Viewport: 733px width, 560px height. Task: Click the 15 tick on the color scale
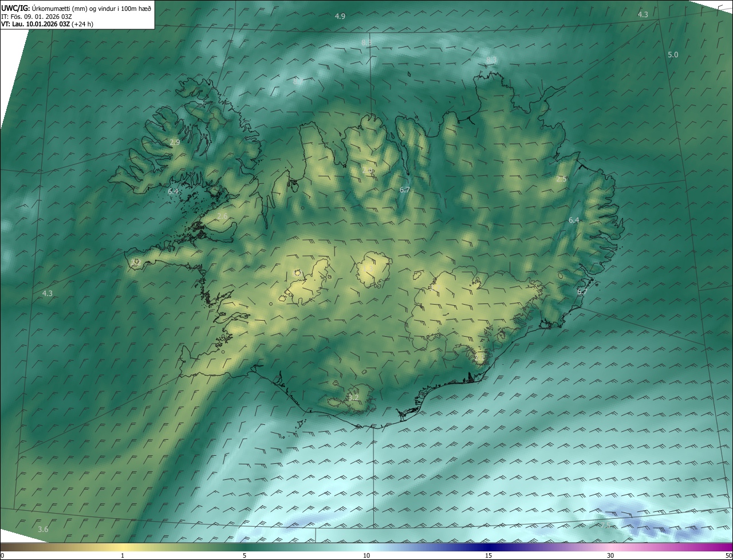[x=488, y=555]
